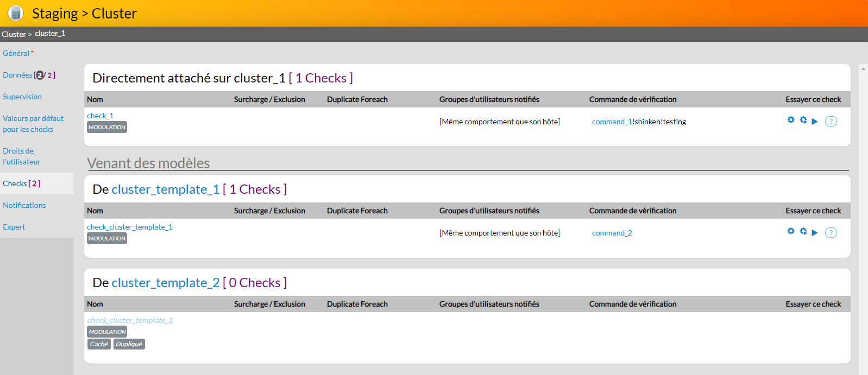Open the Expert tab
868x375 pixels.
(x=14, y=227)
